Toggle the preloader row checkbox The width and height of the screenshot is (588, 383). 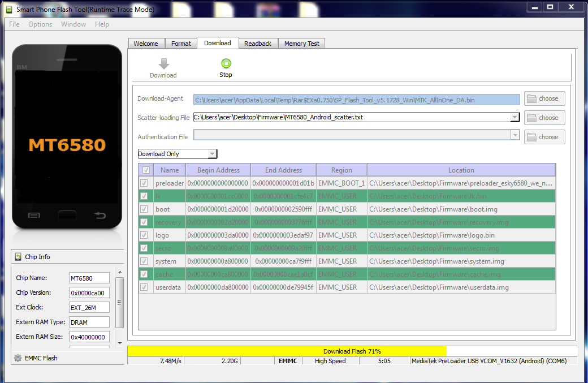coord(144,183)
